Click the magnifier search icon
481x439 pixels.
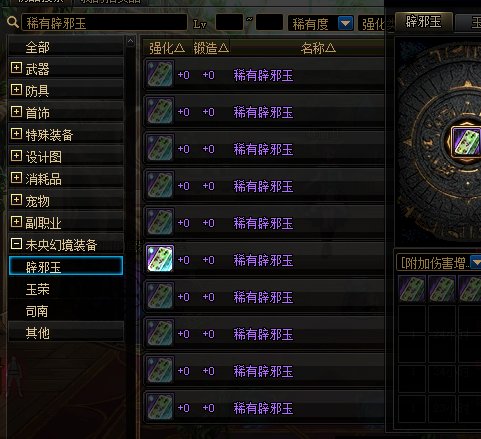coord(13,23)
